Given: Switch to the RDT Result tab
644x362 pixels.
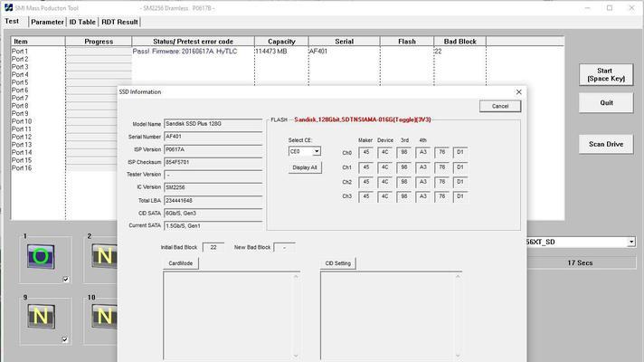Looking at the screenshot, I should pyautogui.click(x=119, y=22).
